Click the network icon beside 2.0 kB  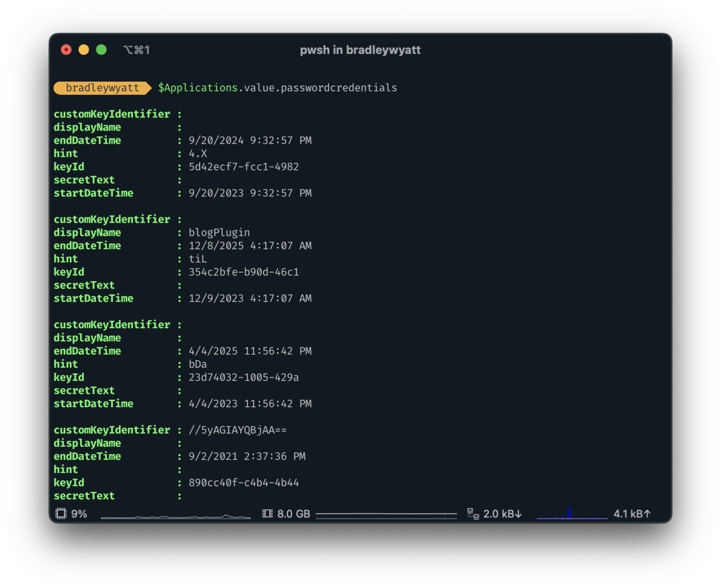[x=473, y=514]
